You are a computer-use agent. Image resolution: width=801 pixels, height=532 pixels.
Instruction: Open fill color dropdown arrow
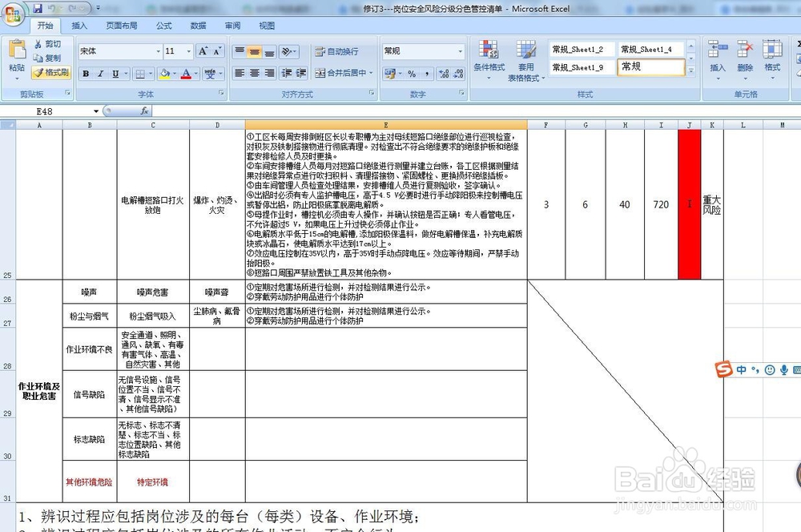pos(174,74)
